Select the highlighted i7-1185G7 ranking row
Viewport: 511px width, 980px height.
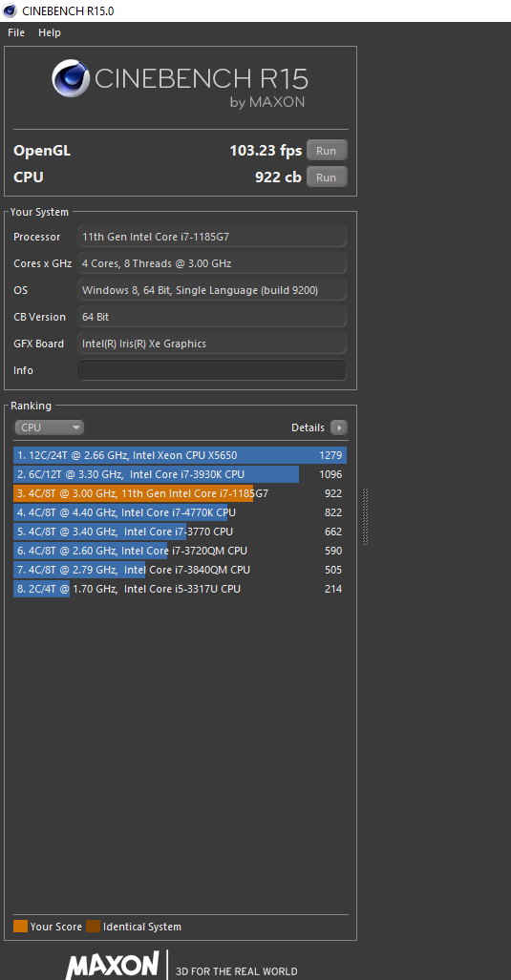click(x=181, y=493)
